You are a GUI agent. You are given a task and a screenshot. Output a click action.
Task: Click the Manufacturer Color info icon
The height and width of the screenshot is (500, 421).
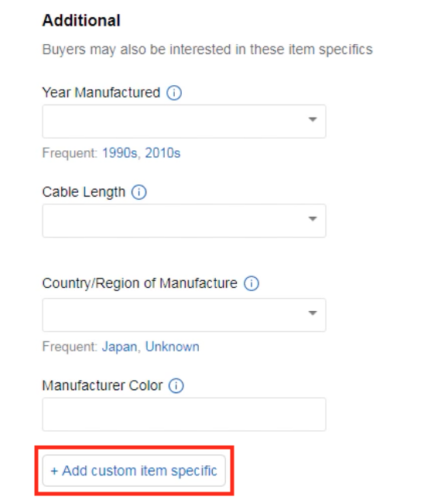point(176,386)
